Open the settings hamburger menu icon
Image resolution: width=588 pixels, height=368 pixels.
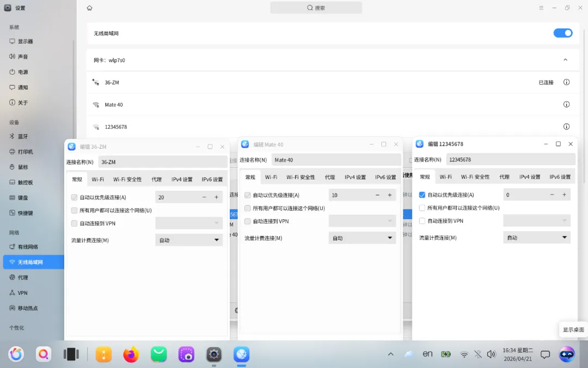tap(541, 8)
